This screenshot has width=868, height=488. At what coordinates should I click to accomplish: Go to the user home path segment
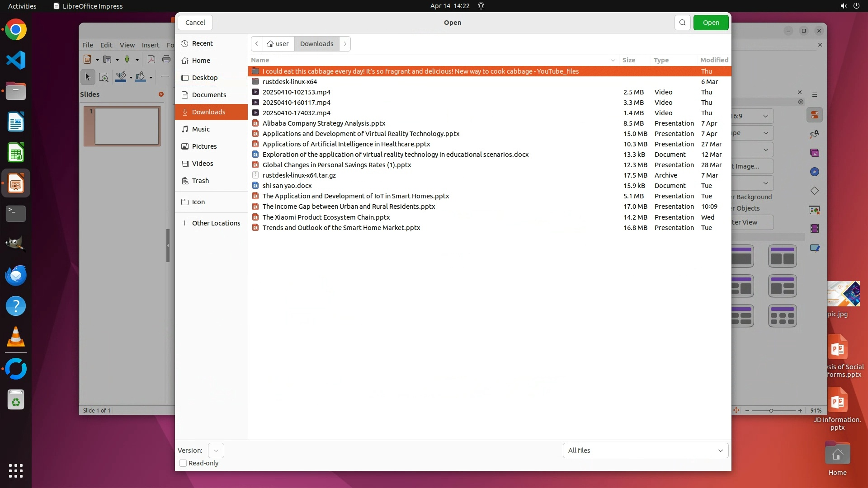tap(278, 44)
